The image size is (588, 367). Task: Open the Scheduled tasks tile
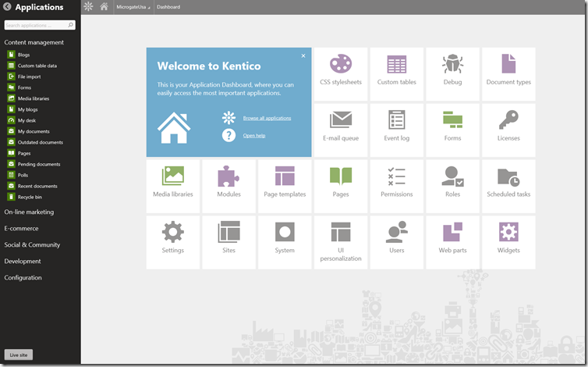pos(508,186)
